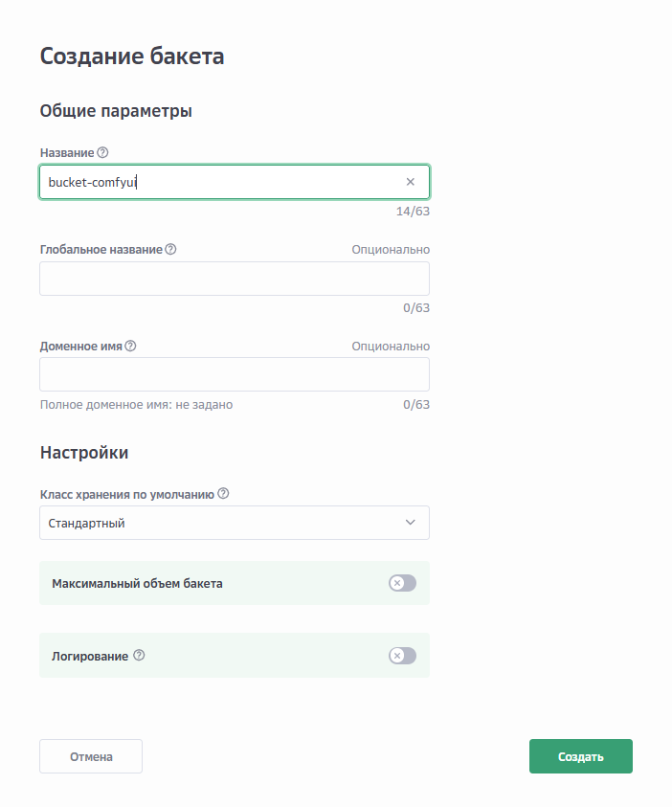Click the chevron on the storage class selector
Image resolution: width=672 pixels, height=807 pixels.
click(x=410, y=523)
